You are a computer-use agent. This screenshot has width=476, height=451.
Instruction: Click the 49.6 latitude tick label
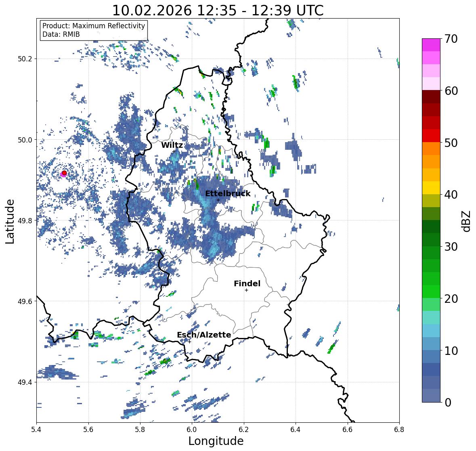click(x=25, y=301)
